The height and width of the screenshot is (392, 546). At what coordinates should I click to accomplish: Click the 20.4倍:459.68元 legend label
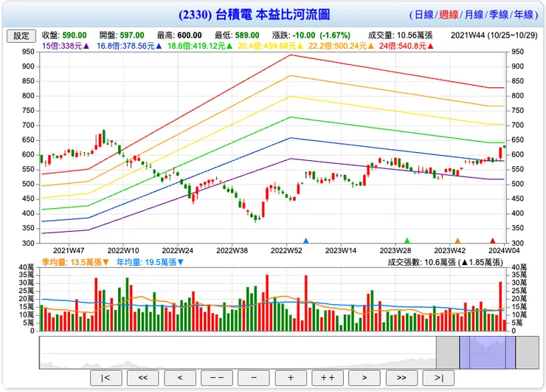coord(267,47)
